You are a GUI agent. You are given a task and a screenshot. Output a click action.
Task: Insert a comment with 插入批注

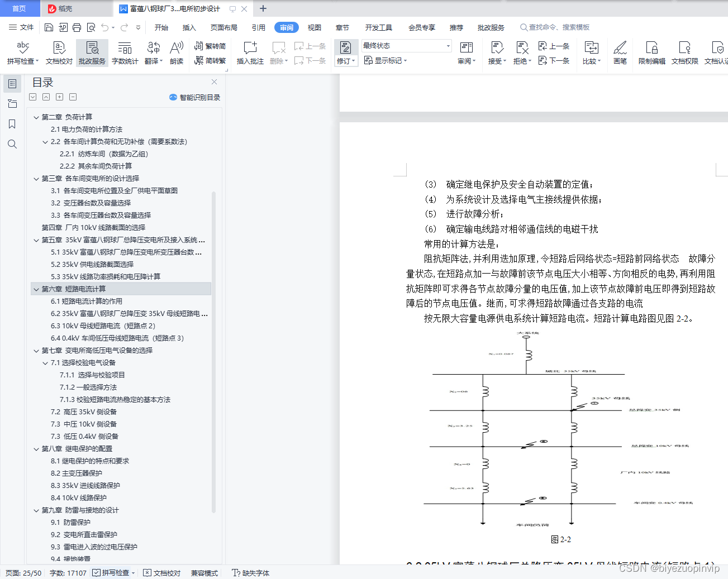[x=249, y=53]
